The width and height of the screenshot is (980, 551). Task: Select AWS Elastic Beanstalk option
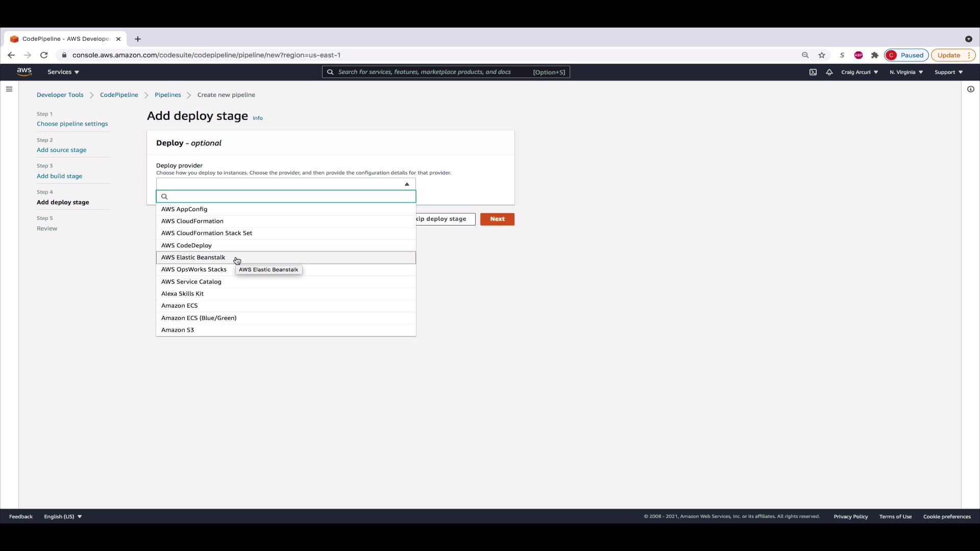193,258
